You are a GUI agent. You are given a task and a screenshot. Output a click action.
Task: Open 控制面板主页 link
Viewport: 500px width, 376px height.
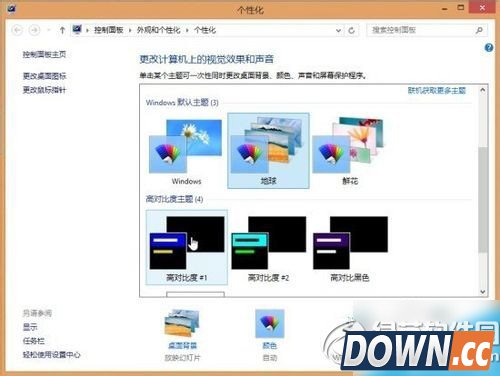click(44, 54)
